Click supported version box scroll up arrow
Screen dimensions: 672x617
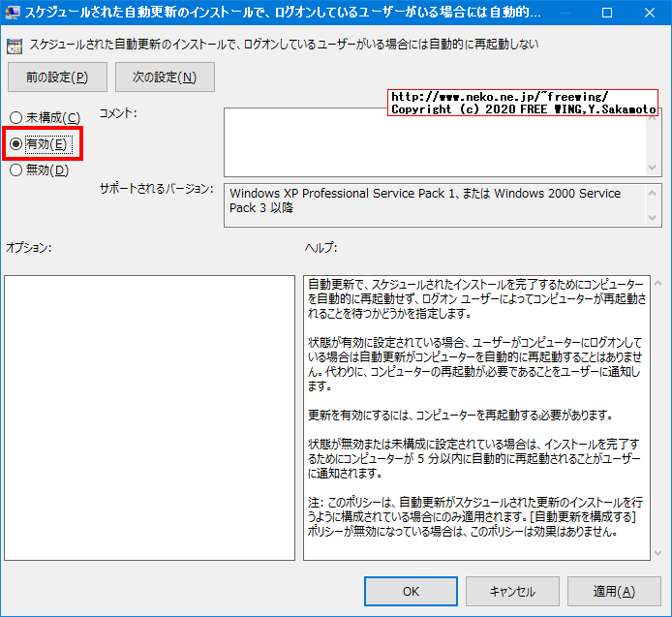pos(653,193)
